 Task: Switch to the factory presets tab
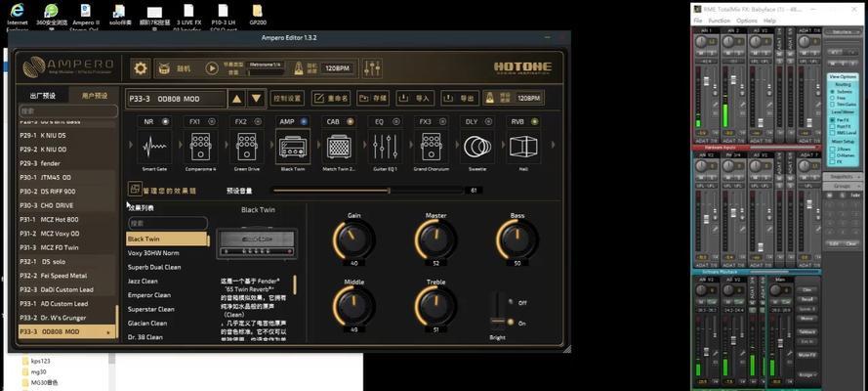tap(43, 95)
